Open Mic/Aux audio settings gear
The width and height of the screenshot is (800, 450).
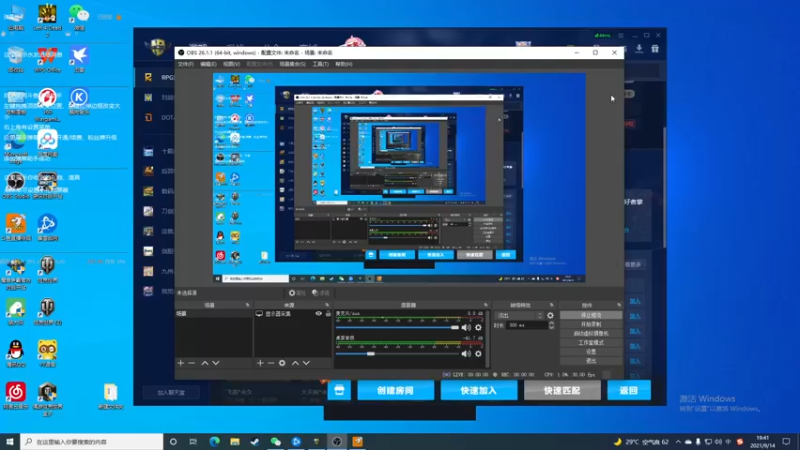click(x=478, y=328)
